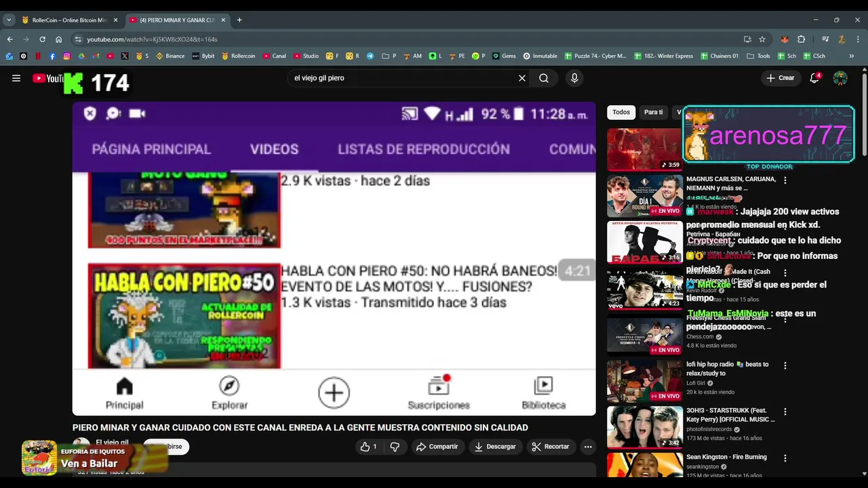Open the browser home page

click(x=58, y=39)
